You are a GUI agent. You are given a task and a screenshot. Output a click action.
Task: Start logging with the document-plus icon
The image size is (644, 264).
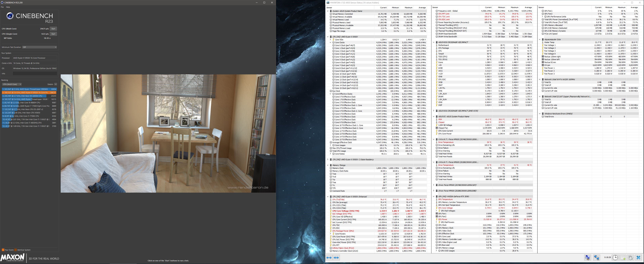[623, 257]
